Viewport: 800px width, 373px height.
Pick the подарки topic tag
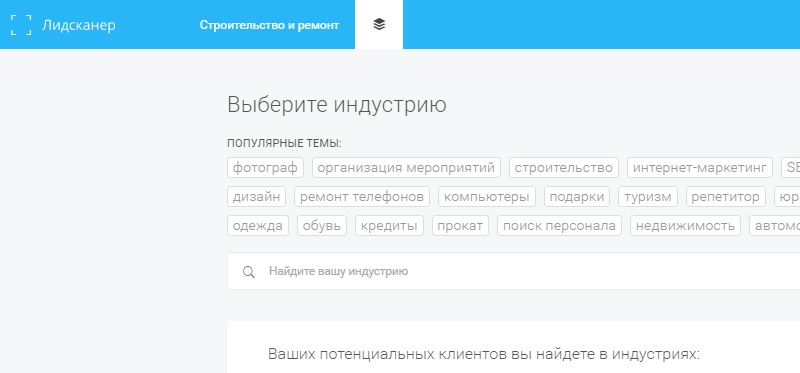click(577, 196)
